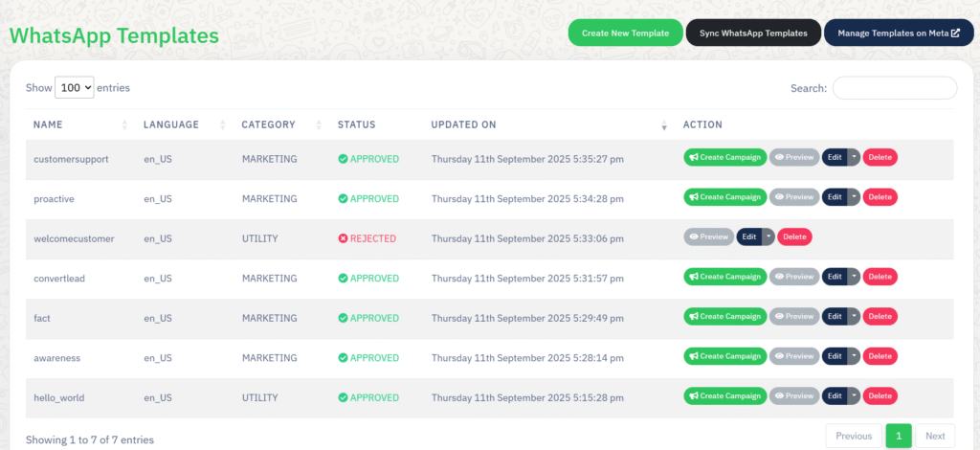Delete the awareness template
This screenshot has width=980, height=450.
click(x=880, y=356)
